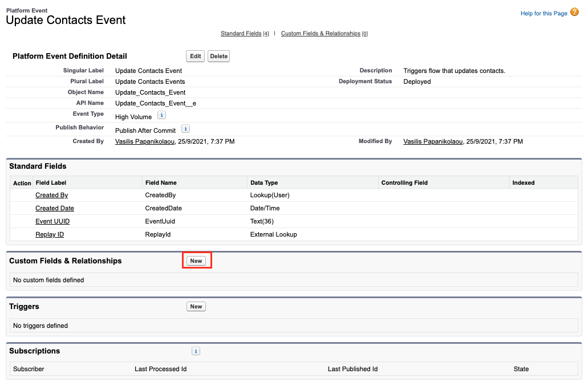
Task: Click info icon next to High Volume
Action: pyautogui.click(x=161, y=115)
